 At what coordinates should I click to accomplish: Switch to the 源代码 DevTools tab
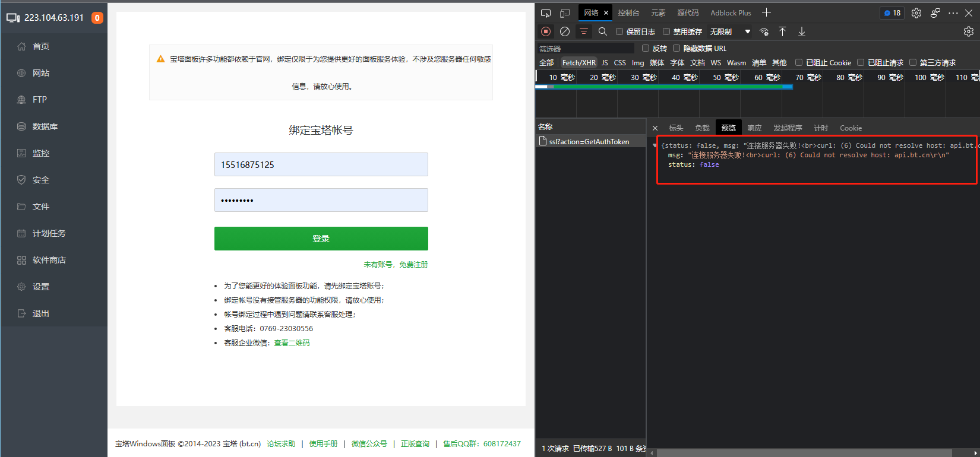pyautogui.click(x=688, y=13)
